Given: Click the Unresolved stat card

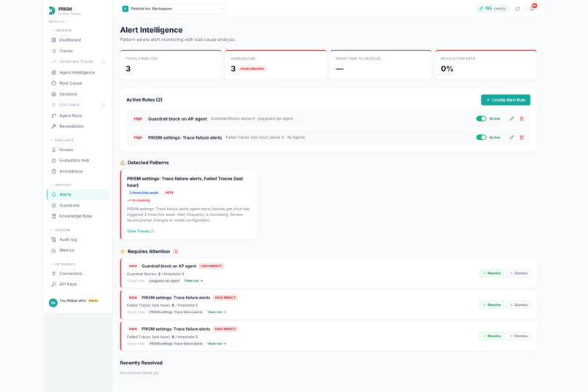Looking at the screenshot, I should 276,64.
